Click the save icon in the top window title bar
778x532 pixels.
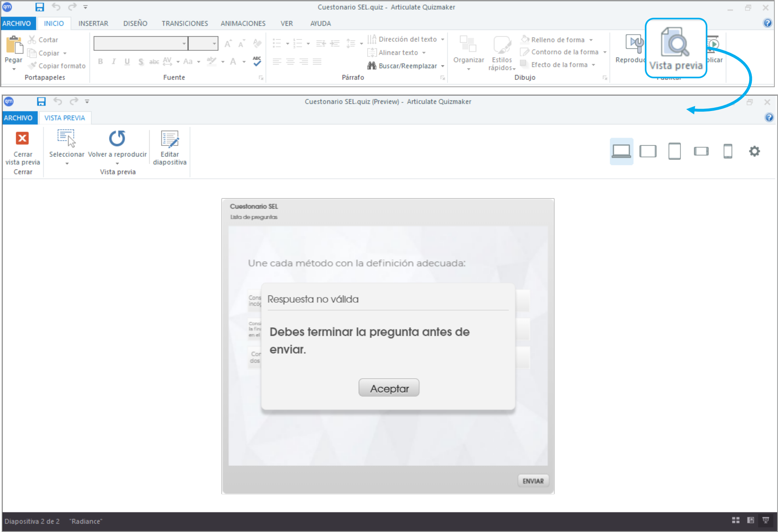pyautogui.click(x=40, y=7)
